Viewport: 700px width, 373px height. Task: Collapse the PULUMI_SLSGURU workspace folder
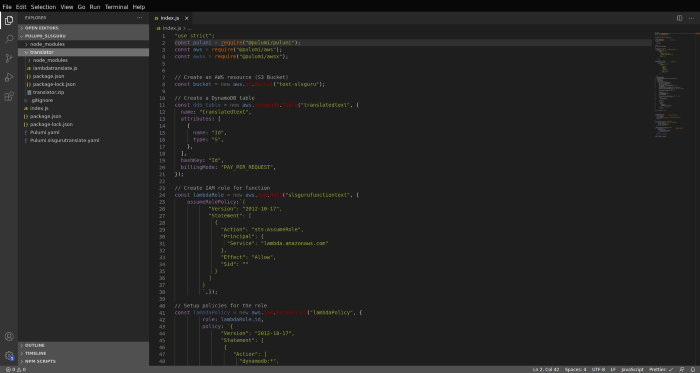coord(83,36)
